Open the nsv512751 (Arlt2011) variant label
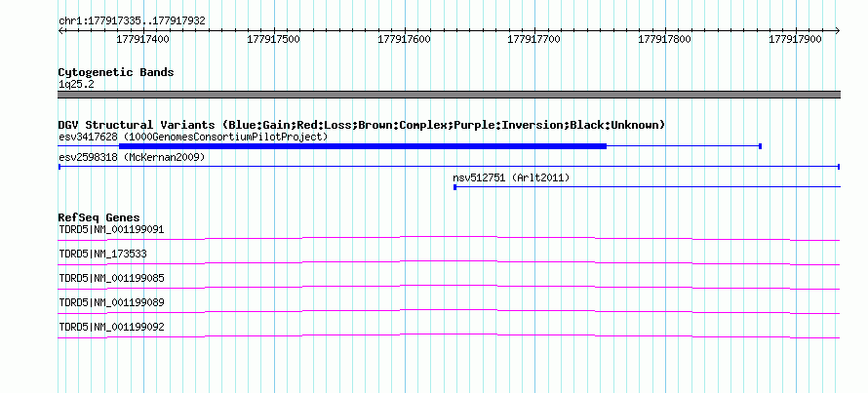Screen dimensions: 868x393 pyautogui.click(x=511, y=178)
